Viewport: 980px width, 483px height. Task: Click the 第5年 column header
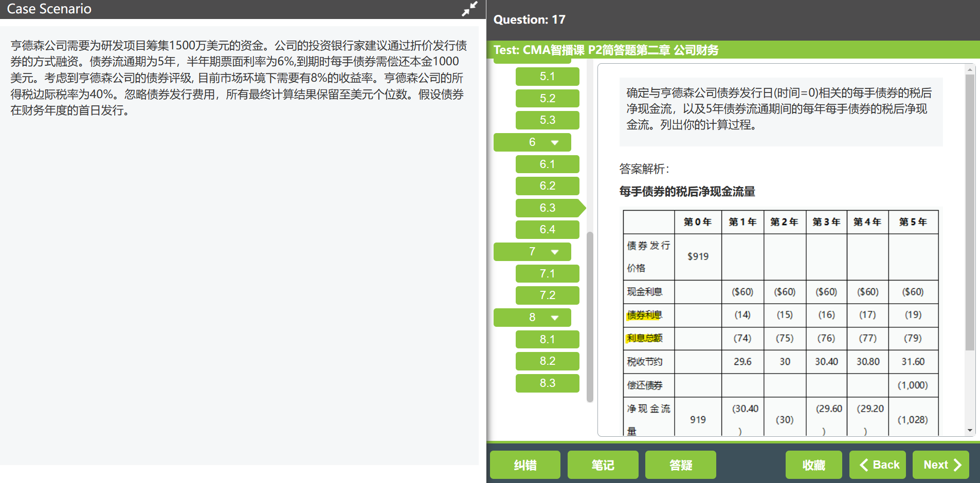pyautogui.click(x=913, y=222)
